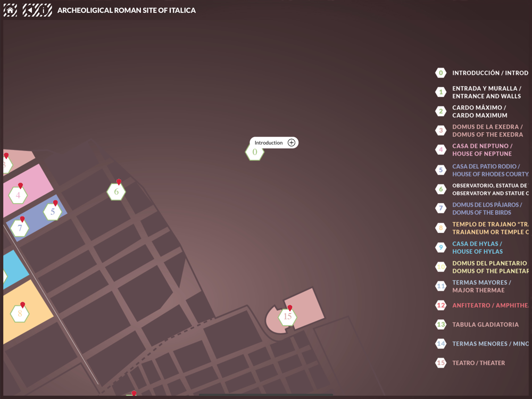
Task: Open Termas Menores legend entry
Action: [x=482, y=344]
